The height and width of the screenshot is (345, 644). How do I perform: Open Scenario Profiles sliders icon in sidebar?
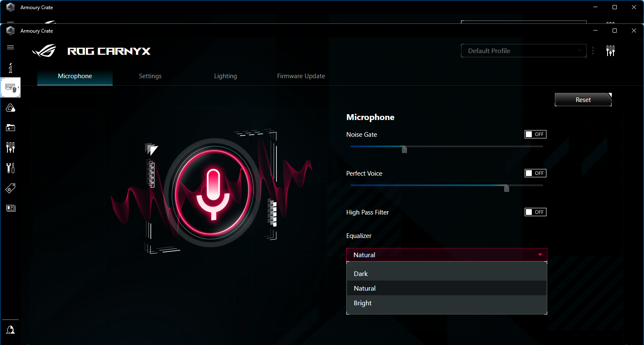[10, 147]
